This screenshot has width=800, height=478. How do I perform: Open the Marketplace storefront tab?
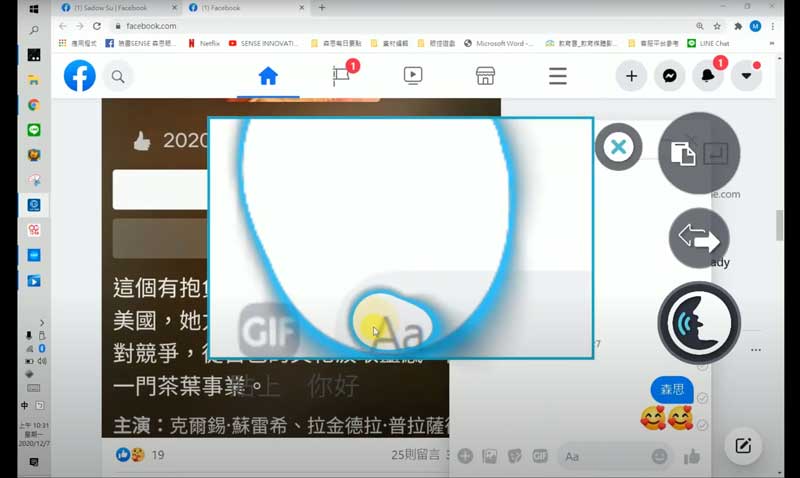(x=485, y=76)
